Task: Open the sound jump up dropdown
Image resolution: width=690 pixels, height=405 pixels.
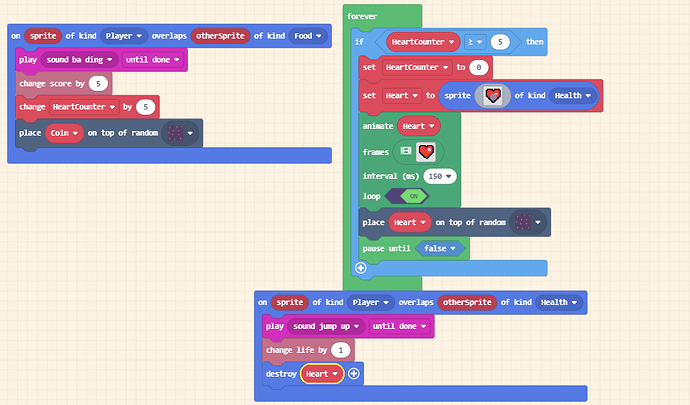Action: (326, 326)
